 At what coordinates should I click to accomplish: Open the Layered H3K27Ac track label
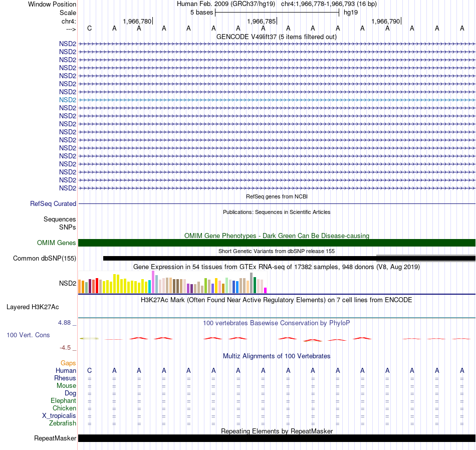[33, 307]
